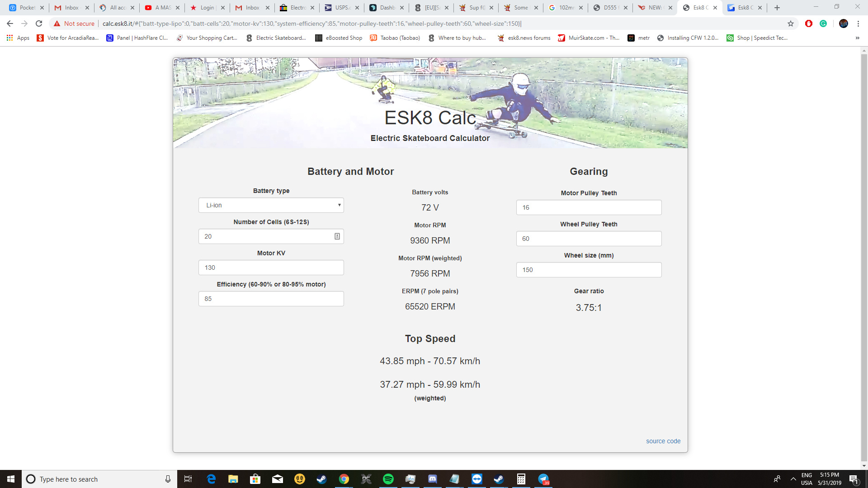Open the esk8.news forums bookmark
This screenshot has width=868, height=488.
[524, 38]
